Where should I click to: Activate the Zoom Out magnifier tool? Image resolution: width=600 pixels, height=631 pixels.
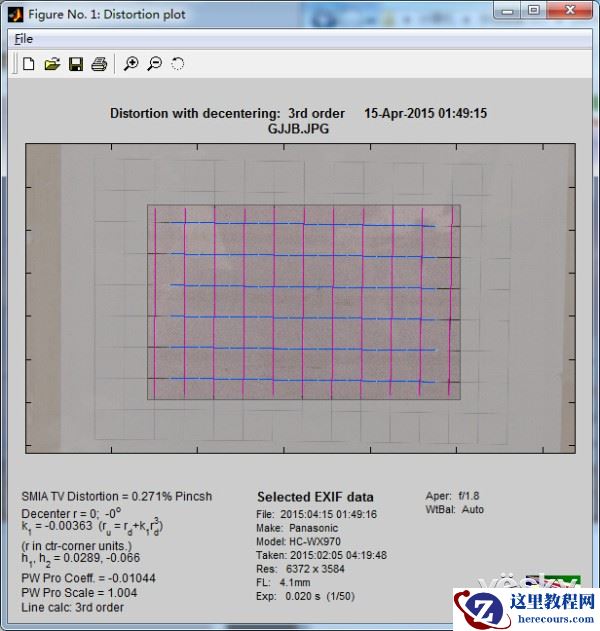pyautogui.click(x=155, y=64)
